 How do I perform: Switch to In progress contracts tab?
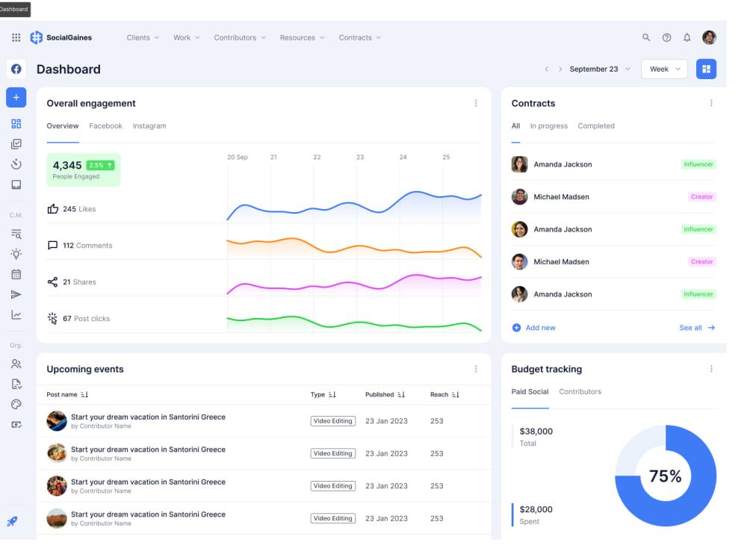[549, 126]
